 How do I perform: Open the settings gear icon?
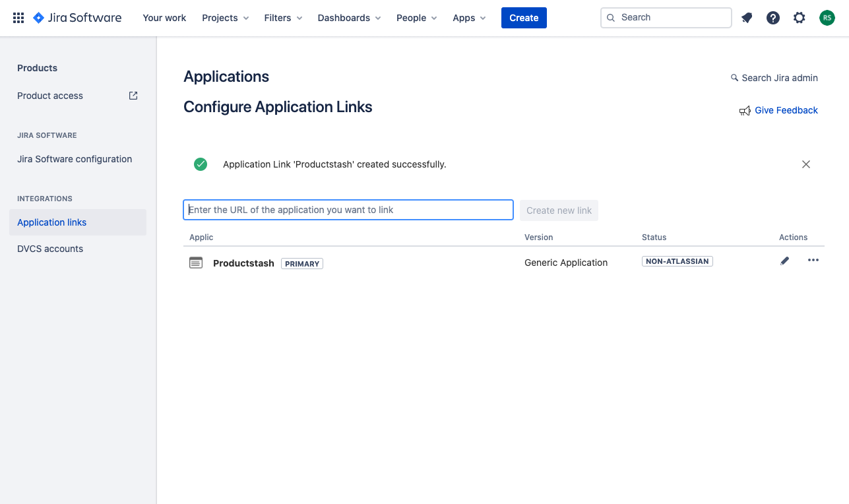[800, 18]
